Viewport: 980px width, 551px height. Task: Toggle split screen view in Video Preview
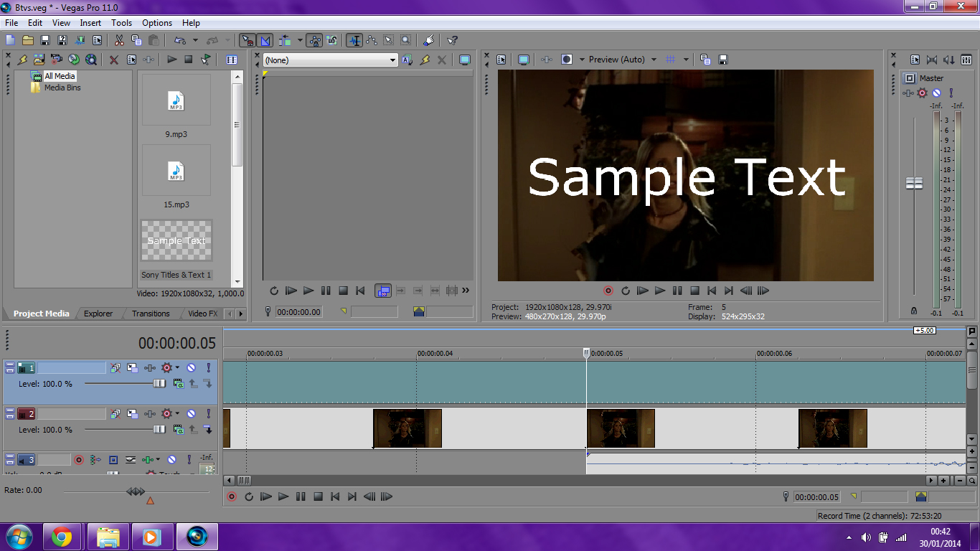(x=567, y=60)
